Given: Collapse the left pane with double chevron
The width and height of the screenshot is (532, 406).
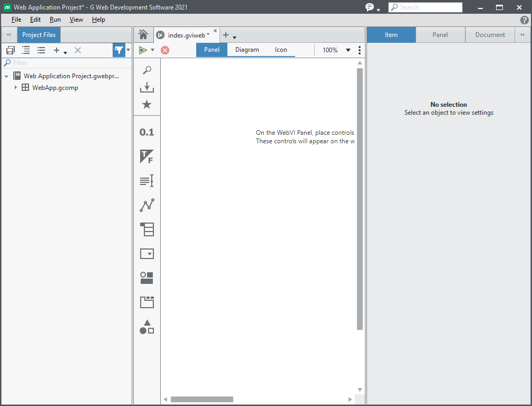Looking at the screenshot, I should point(9,34).
